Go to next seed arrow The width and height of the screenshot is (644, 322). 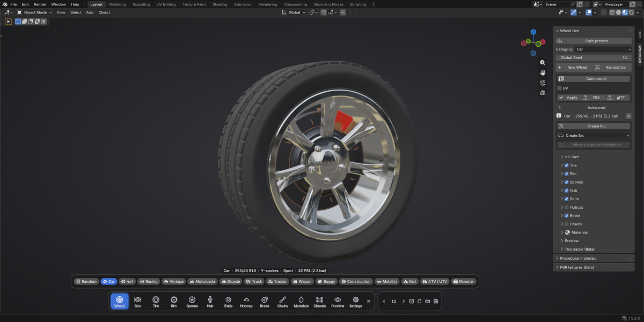click(404, 301)
